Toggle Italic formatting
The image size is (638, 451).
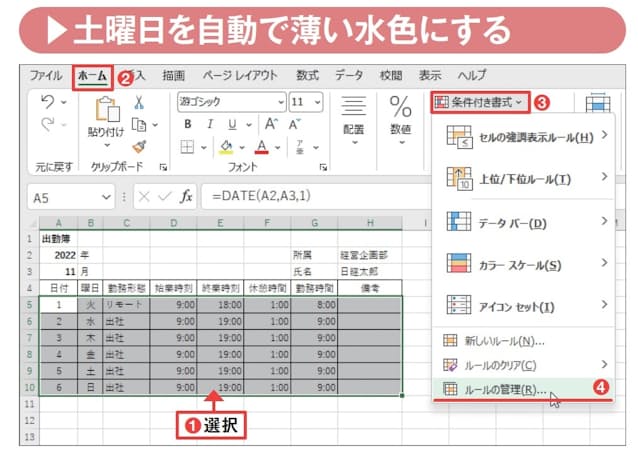(x=210, y=124)
